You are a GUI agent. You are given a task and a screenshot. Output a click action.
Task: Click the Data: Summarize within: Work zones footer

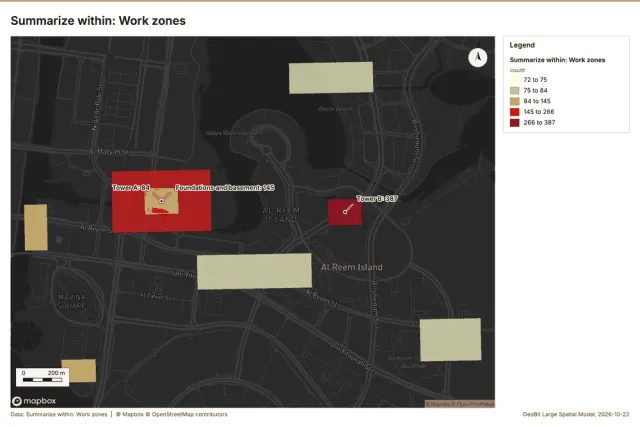pyautogui.click(x=59, y=414)
